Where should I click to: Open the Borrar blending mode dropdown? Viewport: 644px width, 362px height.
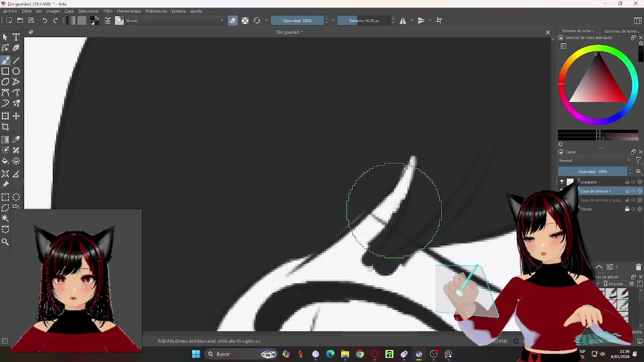pos(175,21)
